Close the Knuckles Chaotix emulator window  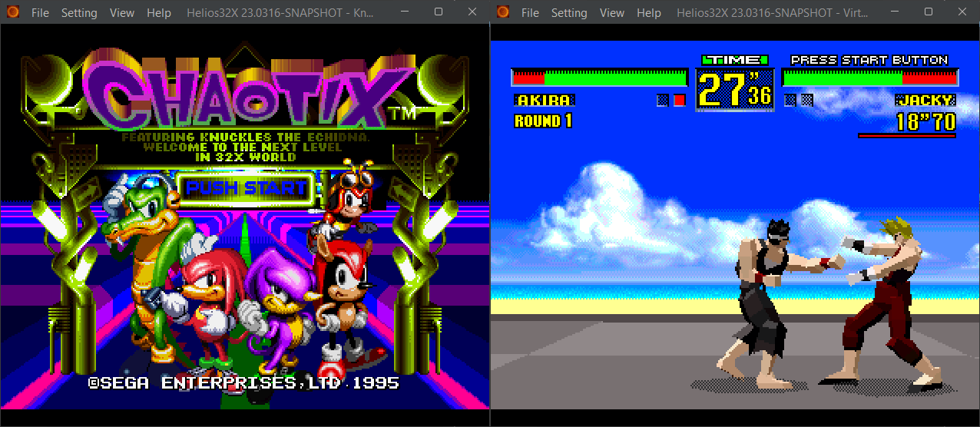(x=472, y=12)
